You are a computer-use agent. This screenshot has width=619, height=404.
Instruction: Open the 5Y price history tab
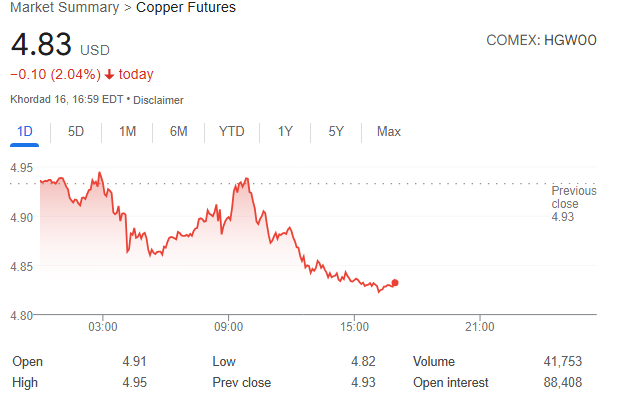pos(336,132)
